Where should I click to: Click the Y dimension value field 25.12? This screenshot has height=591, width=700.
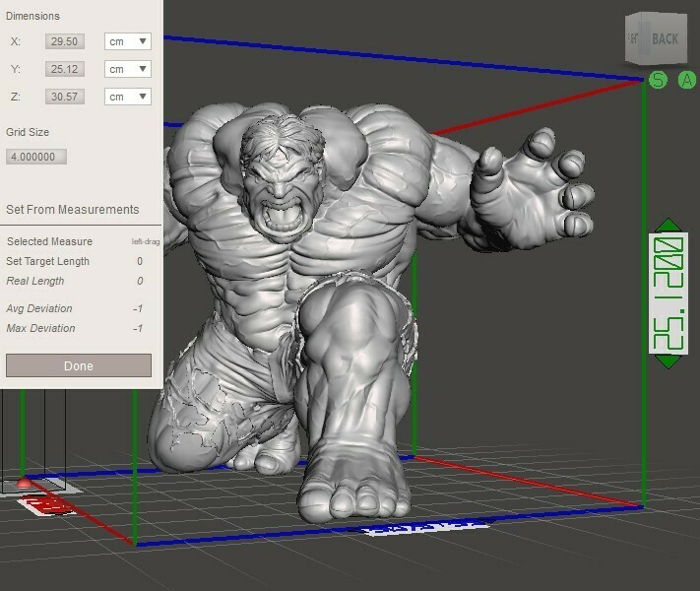[x=66, y=69]
